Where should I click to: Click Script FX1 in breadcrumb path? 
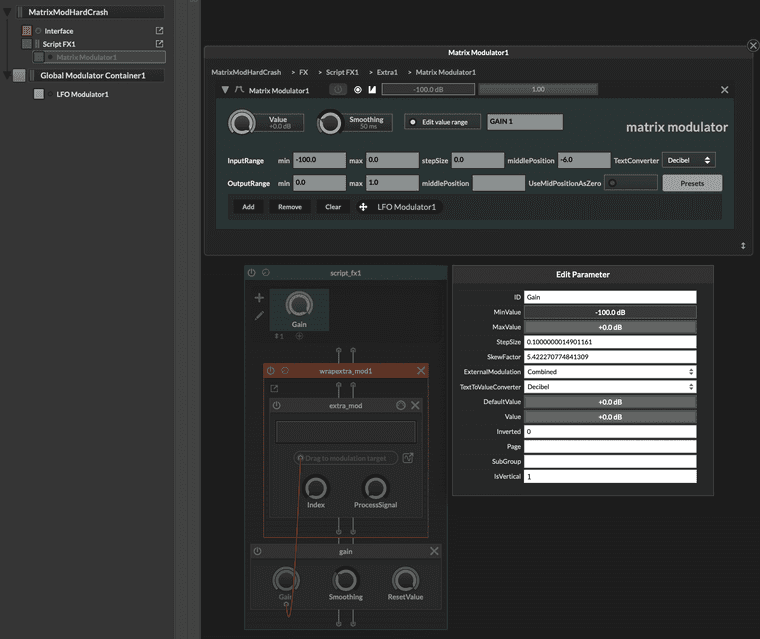(x=342, y=72)
